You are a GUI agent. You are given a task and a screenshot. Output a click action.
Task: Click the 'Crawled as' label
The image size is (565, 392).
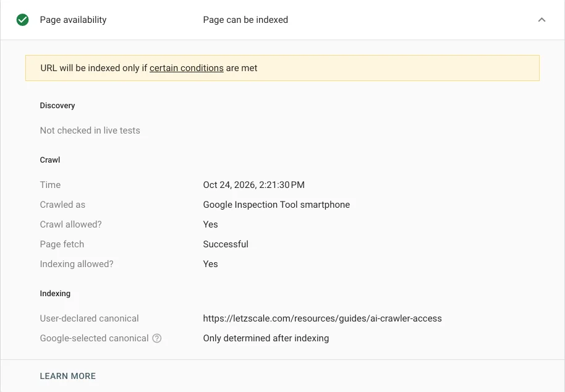(x=62, y=205)
